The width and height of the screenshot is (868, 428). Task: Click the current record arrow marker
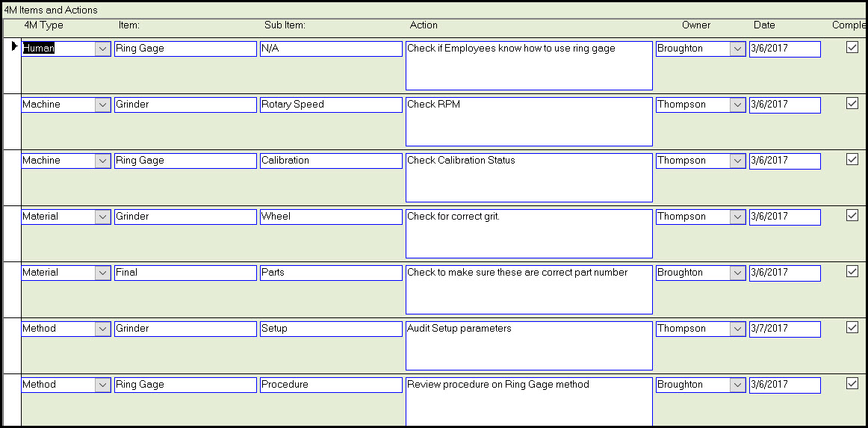(15, 46)
